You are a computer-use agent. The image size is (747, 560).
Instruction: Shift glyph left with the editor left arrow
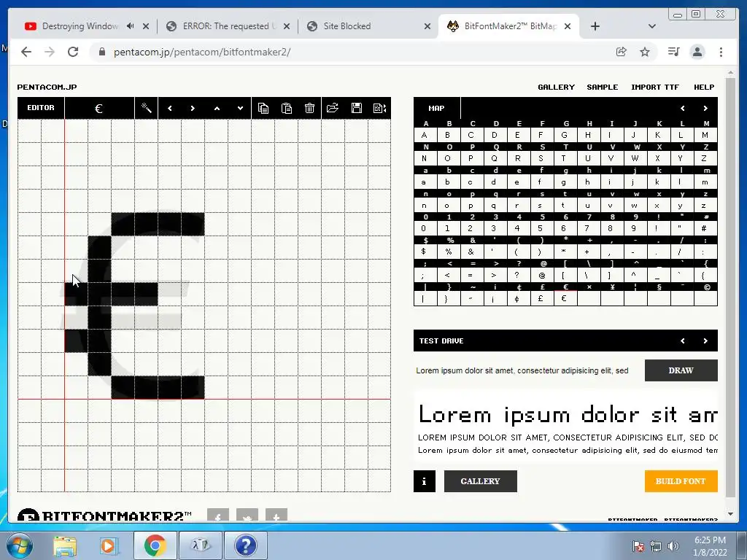tap(169, 108)
